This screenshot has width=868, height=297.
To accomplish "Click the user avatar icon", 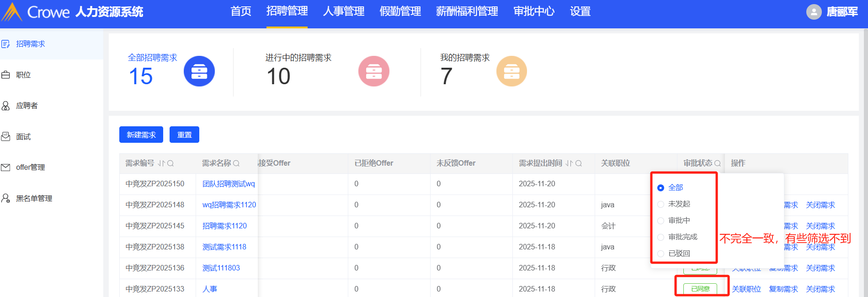I will click(814, 12).
